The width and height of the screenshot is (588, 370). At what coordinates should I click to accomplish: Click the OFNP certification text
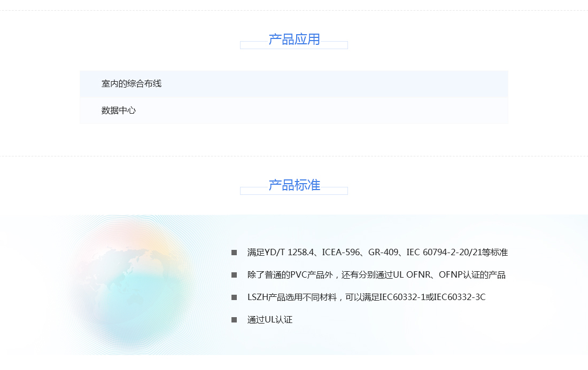(452, 275)
